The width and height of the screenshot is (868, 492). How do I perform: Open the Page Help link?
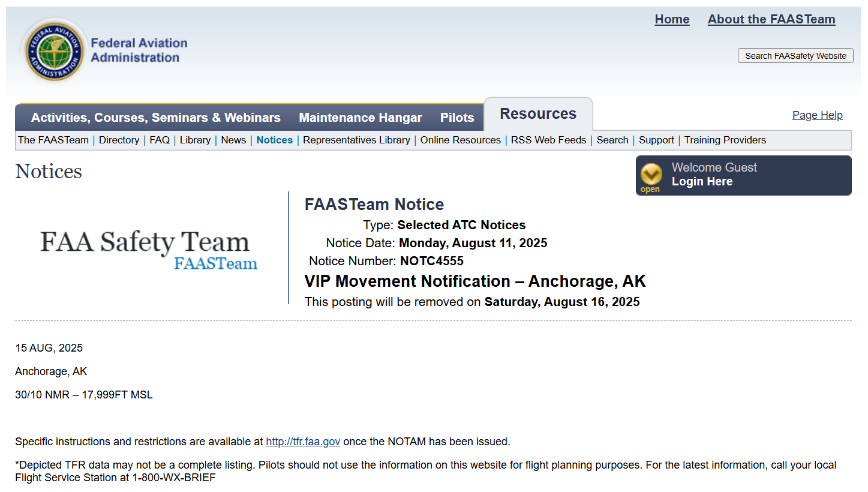(x=817, y=115)
